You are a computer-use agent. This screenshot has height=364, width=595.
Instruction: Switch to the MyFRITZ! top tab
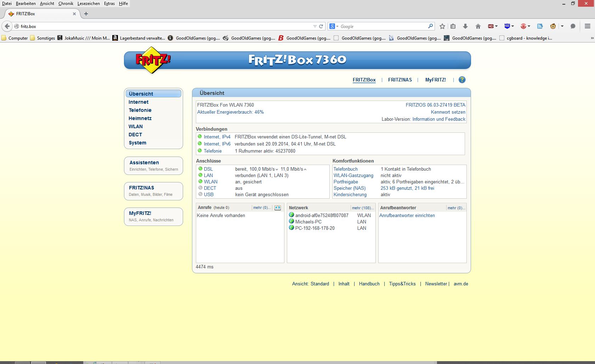436,80
